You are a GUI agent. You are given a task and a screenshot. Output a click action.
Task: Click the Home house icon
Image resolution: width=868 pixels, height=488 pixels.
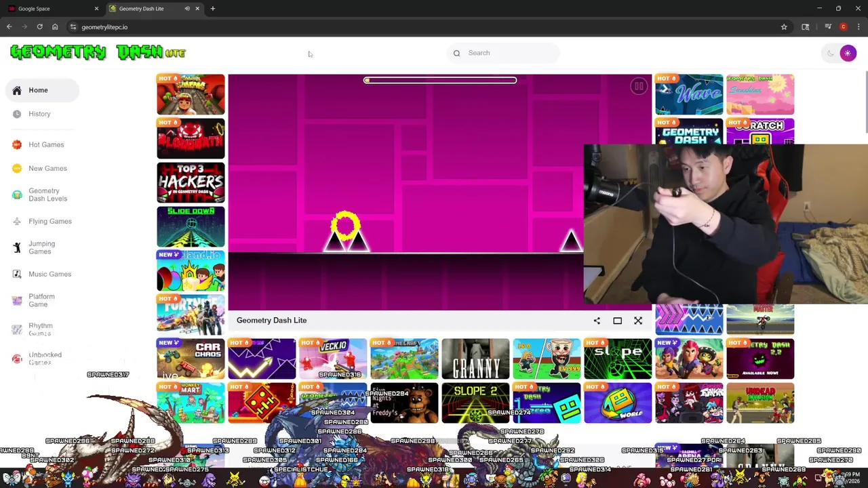[17, 90]
